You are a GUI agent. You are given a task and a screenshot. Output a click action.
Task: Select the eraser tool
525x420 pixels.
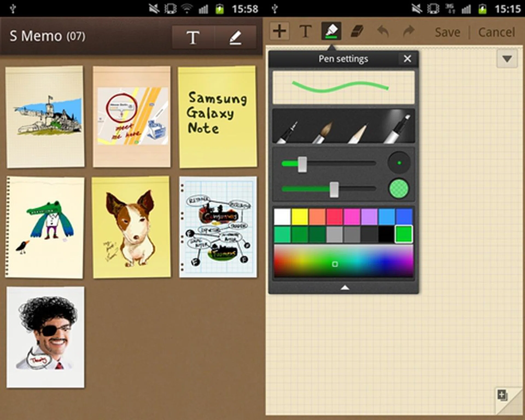coord(357,31)
